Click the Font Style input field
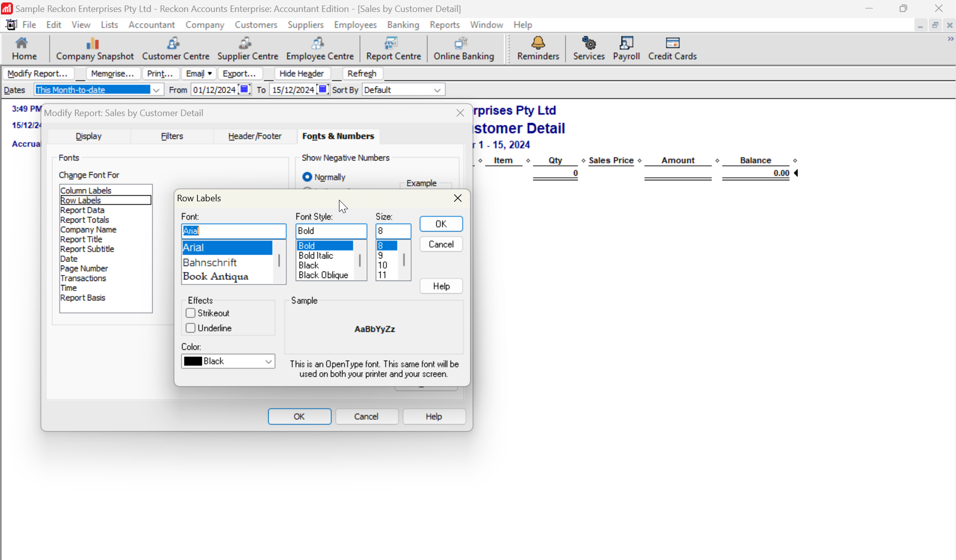The width and height of the screenshot is (956, 560). 331,231
